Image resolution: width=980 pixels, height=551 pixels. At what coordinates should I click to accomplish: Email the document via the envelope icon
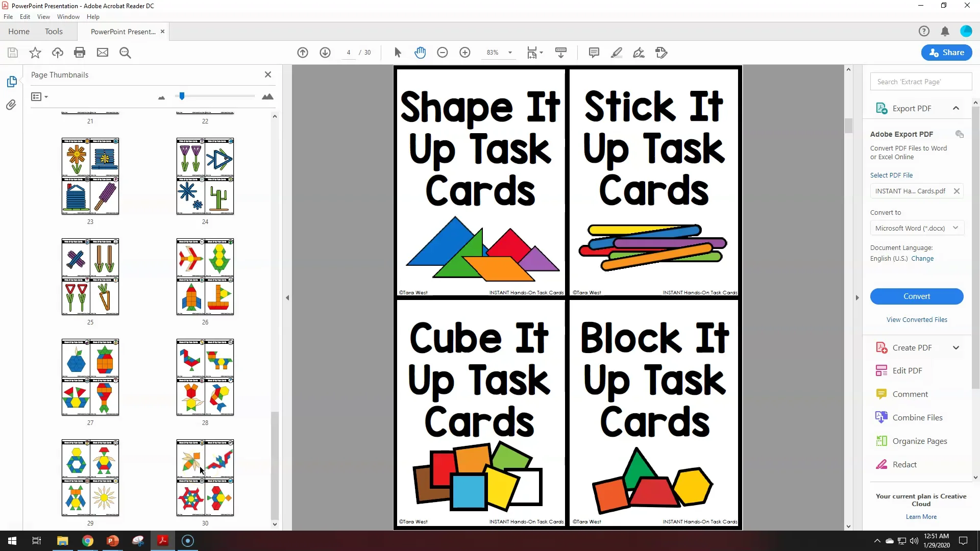tap(103, 53)
